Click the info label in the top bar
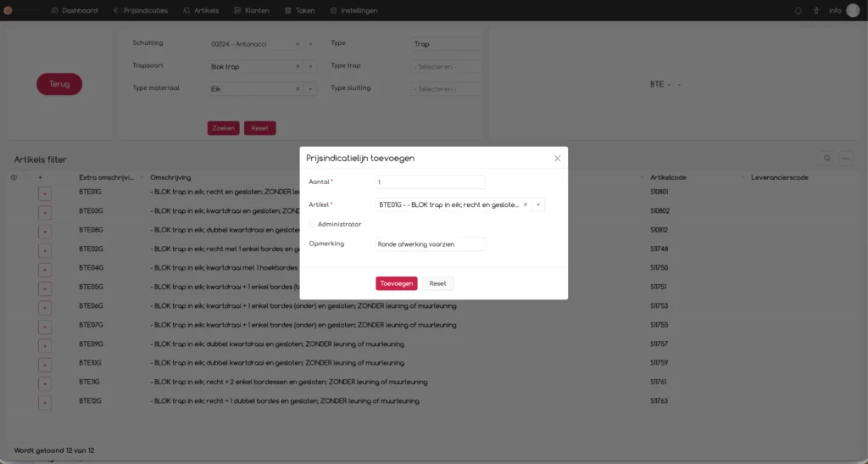 tap(835, 10)
